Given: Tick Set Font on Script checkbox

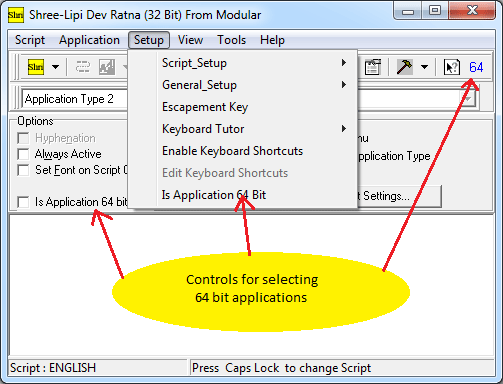Looking at the screenshot, I should [x=23, y=170].
